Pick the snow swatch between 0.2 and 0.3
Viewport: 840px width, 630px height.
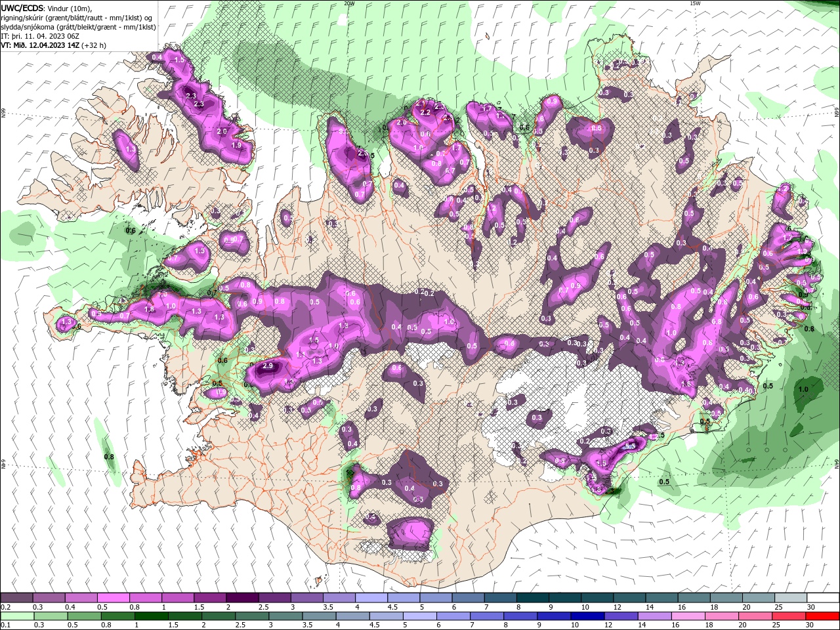pyautogui.click(x=16, y=598)
